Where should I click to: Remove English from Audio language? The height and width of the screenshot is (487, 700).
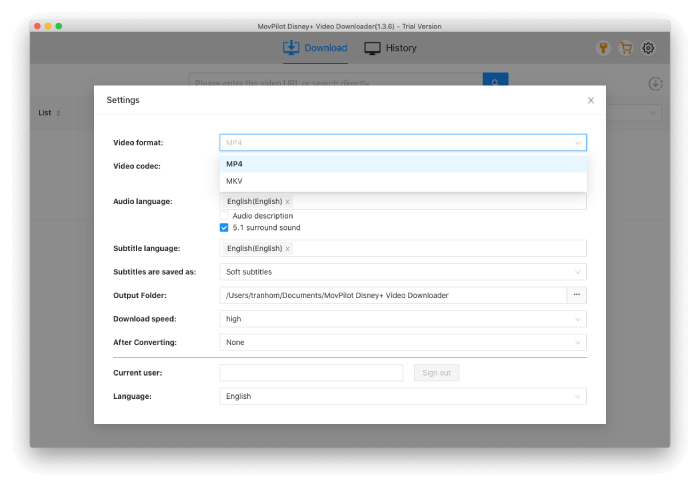pyautogui.click(x=288, y=202)
